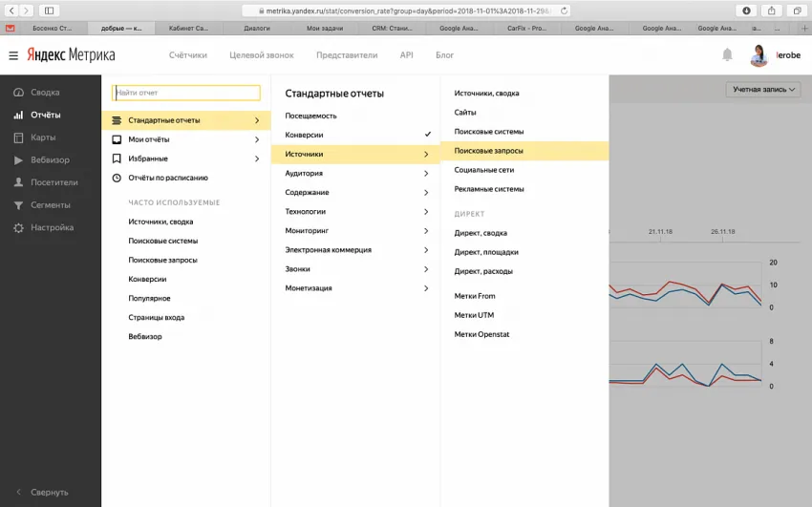Open the Учетная запись dropdown
Screen dimensions: 812x507
point(760,89)
